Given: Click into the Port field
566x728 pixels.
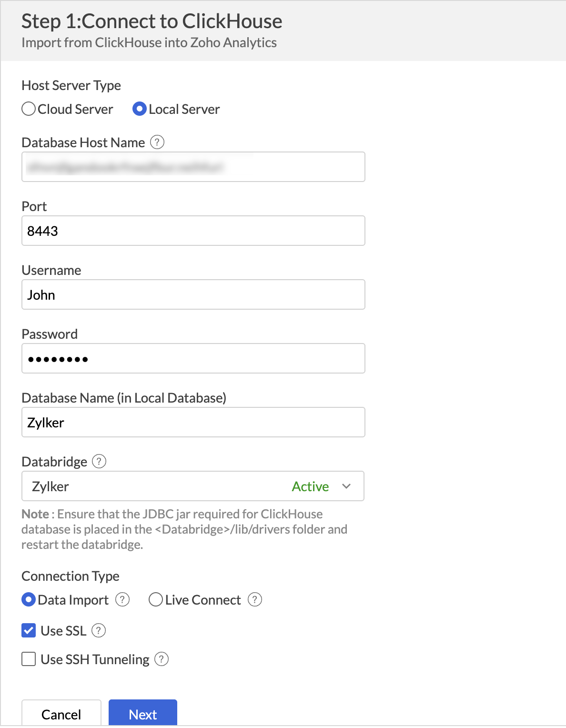Looking at the screenshot, I should coord(193,231).
